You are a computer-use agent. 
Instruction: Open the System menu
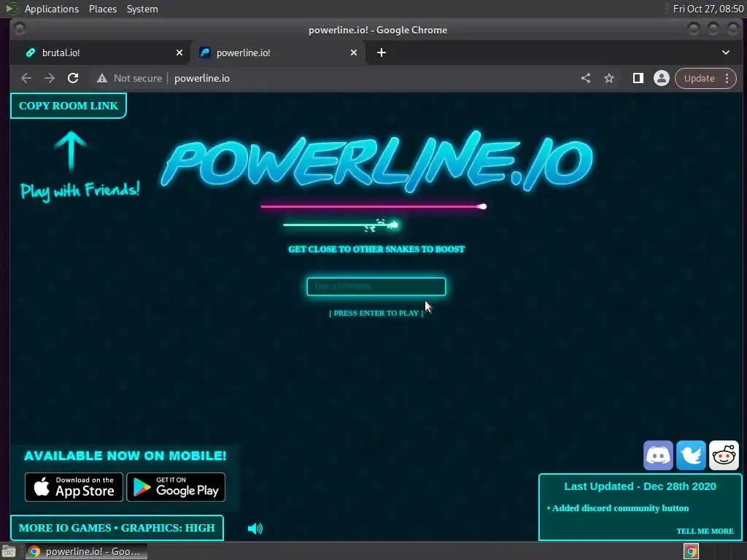pos(142,9)
